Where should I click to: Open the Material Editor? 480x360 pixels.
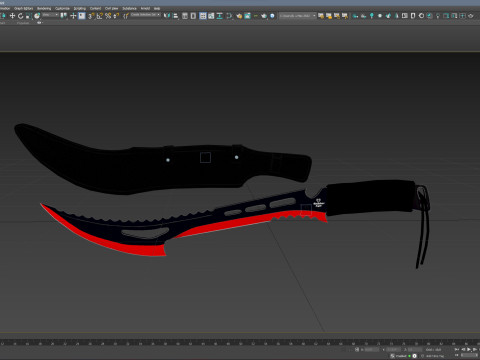[229, 16]
